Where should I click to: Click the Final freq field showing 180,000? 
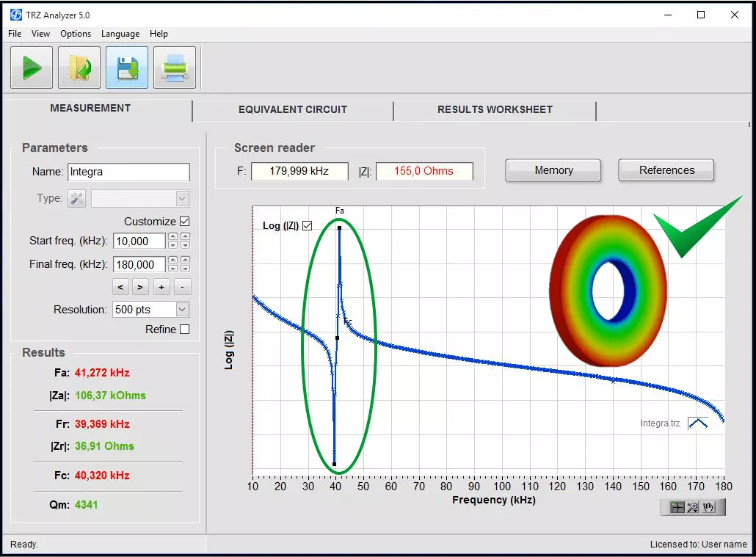click(139, 265)
